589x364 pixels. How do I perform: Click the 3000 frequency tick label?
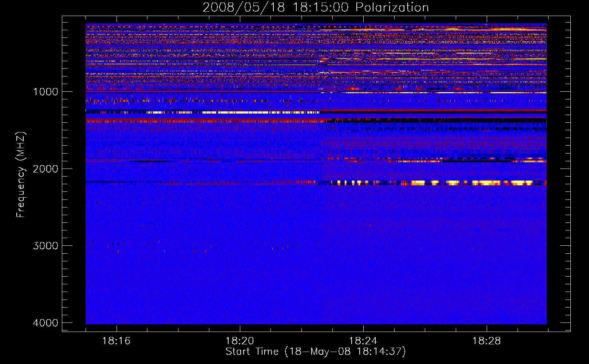point(46,246)
